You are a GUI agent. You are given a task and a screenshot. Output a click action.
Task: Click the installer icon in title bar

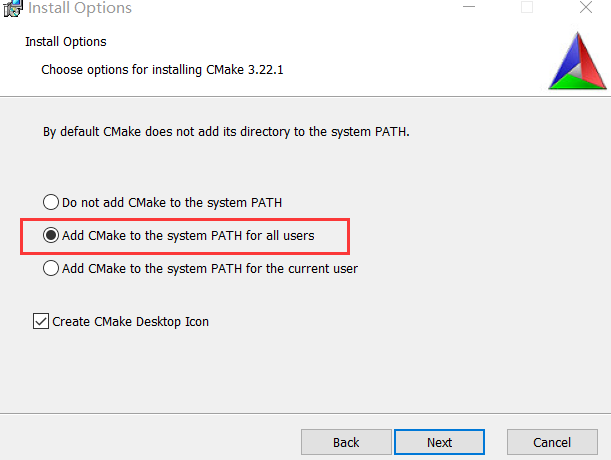12,8
